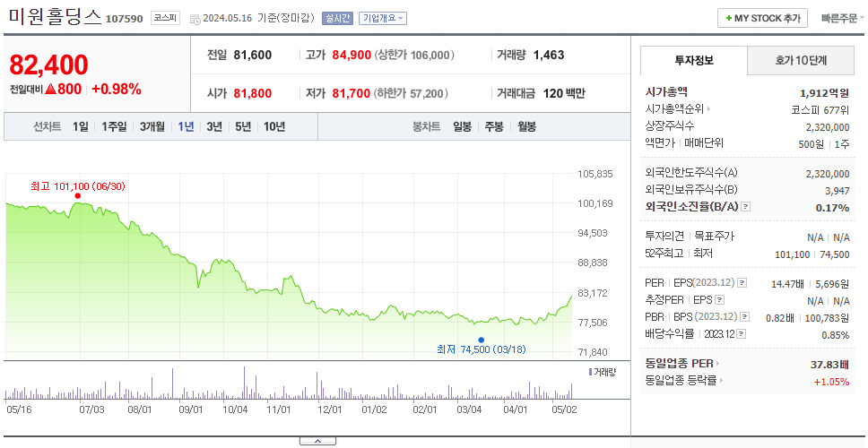The height and width of the screenshot is (448, 868).
Task: Open the help icon beside PBR BPS(2023.12)
Action: [745, 317]
